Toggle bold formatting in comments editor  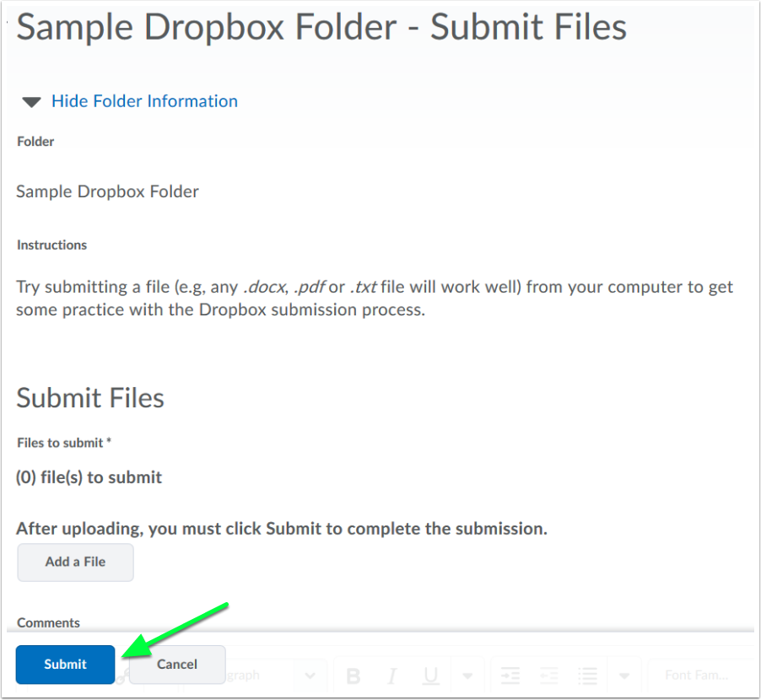(354, 676)
